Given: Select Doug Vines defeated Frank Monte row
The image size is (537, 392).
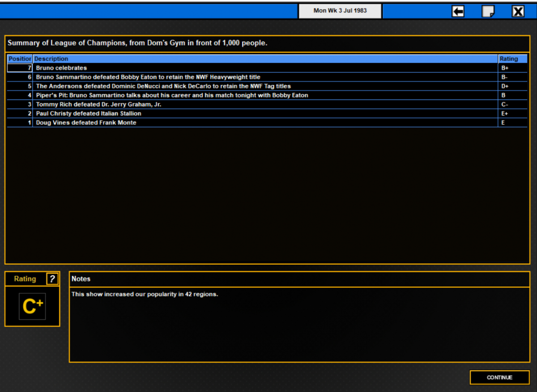Looking at the screenshot, I should click(267, 122).
